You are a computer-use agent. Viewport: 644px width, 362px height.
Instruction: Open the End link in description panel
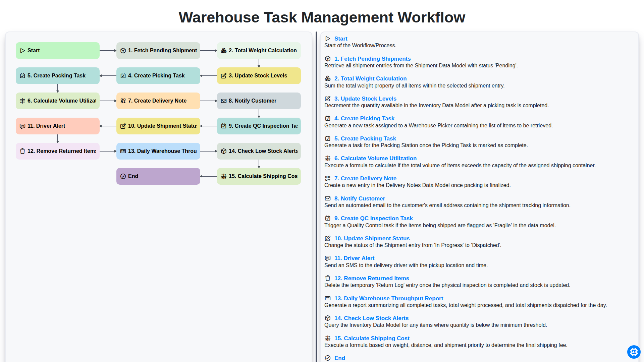(x=340, y=358)
